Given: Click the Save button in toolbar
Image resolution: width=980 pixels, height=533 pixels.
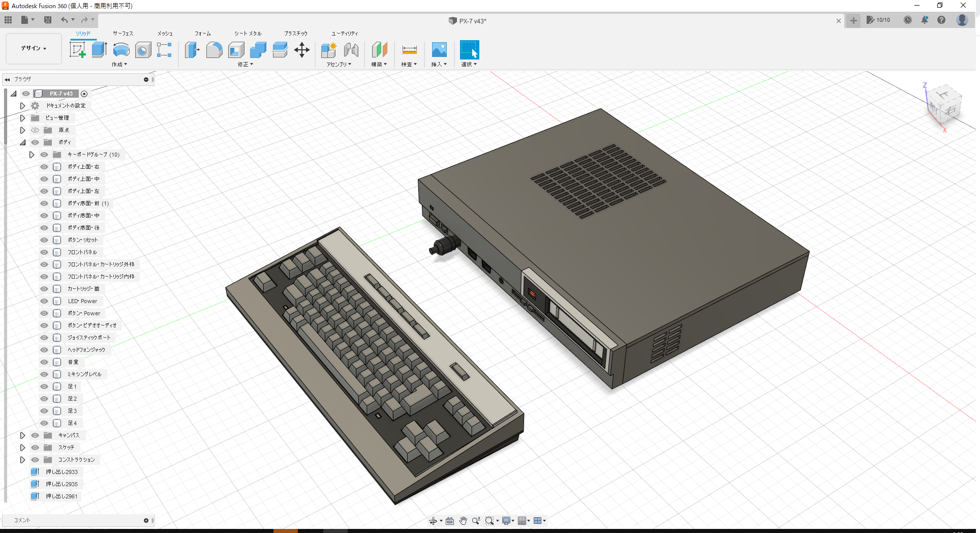Looking at the screenshot, I should (48, 20).
